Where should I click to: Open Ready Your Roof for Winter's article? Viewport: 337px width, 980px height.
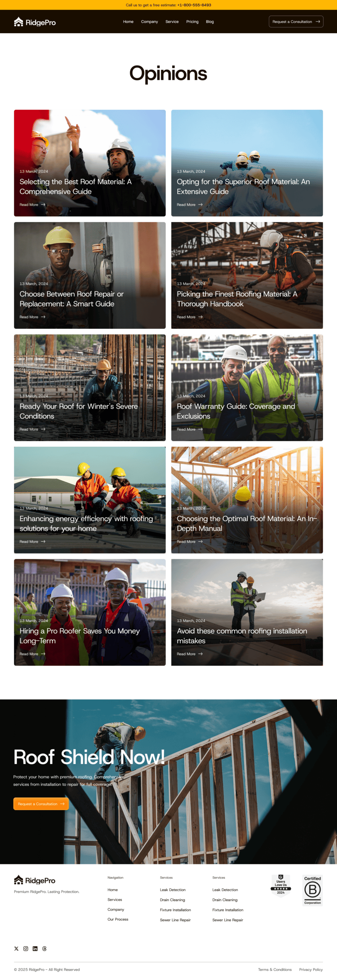click(79, 411)
